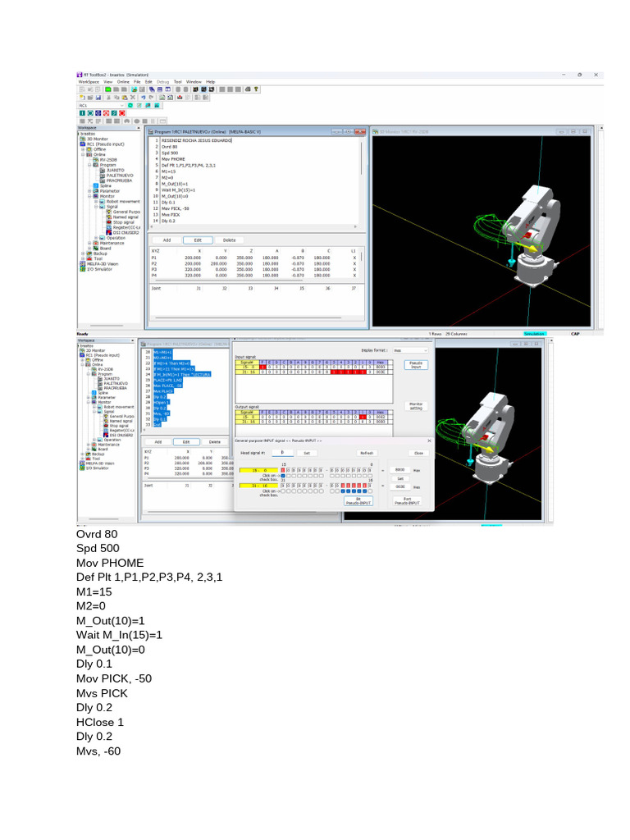Click the teal 'I' icon below RC1 dropdown

click(82, 113)
